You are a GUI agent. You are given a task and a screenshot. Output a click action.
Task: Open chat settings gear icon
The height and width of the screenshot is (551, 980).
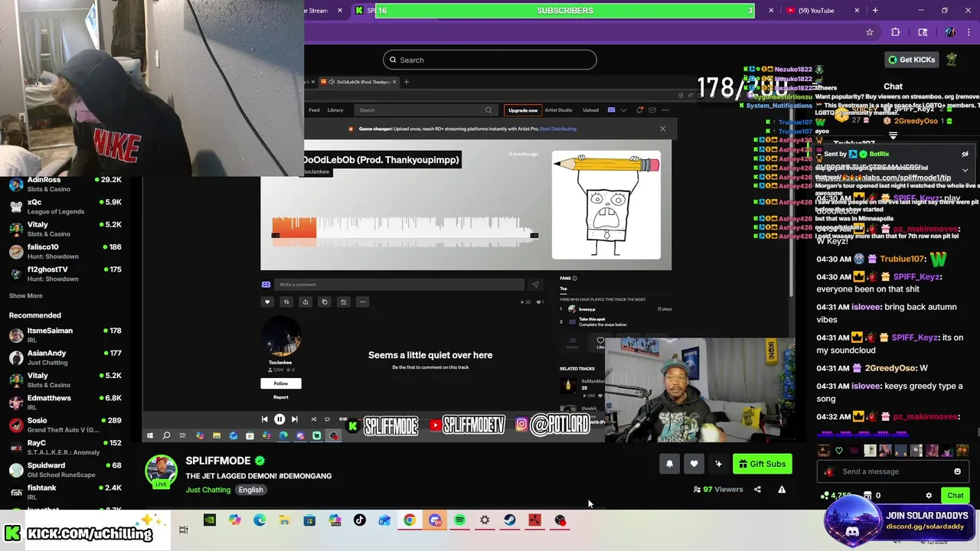(x=929, y=495)
